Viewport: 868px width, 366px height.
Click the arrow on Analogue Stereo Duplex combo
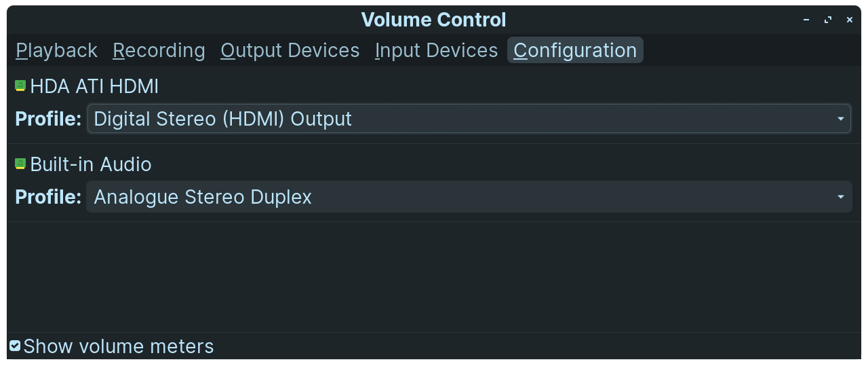pos(841,197)
